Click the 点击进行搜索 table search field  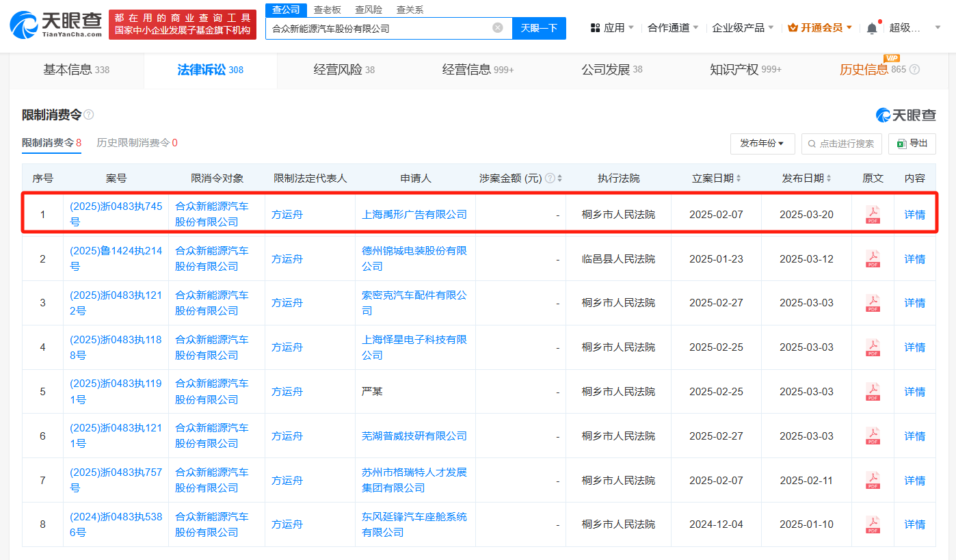842,144
